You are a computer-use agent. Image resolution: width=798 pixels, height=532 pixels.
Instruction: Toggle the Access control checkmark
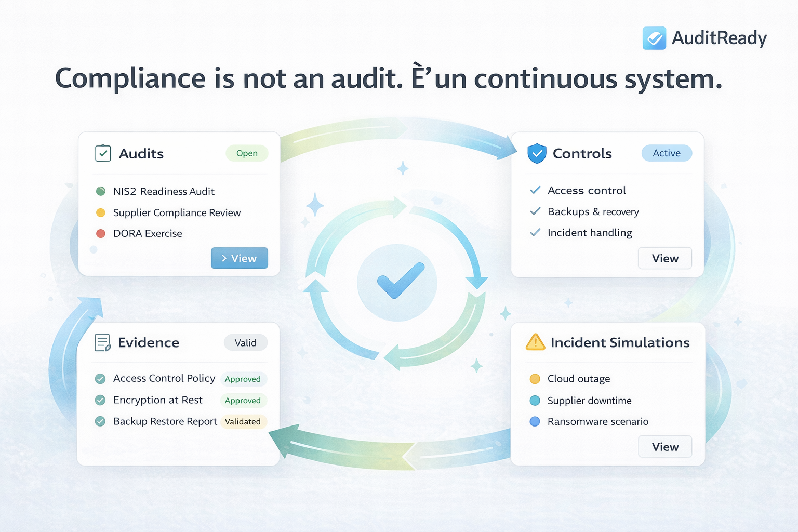click(x=535, y=190)
